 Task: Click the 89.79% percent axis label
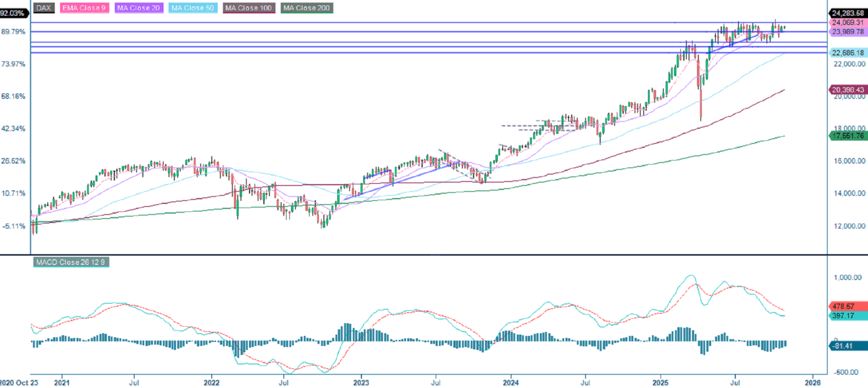pos(14,32)
